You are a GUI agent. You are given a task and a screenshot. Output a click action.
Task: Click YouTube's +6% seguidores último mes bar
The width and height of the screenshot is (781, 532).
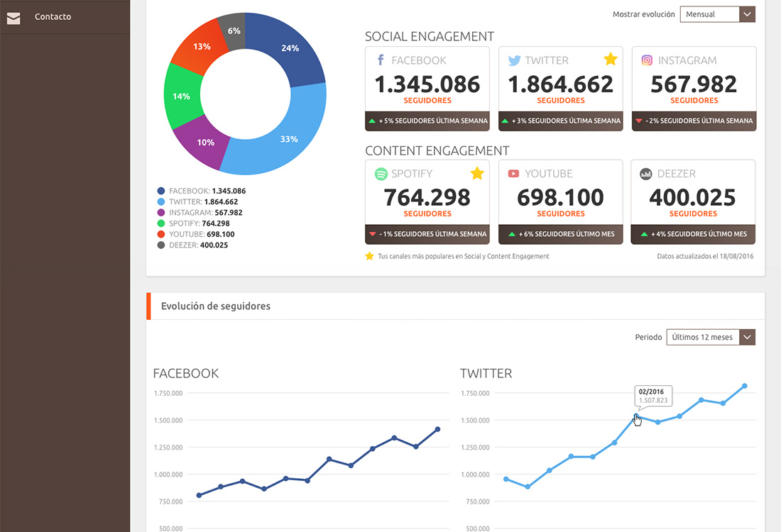[x=561, y=234]
